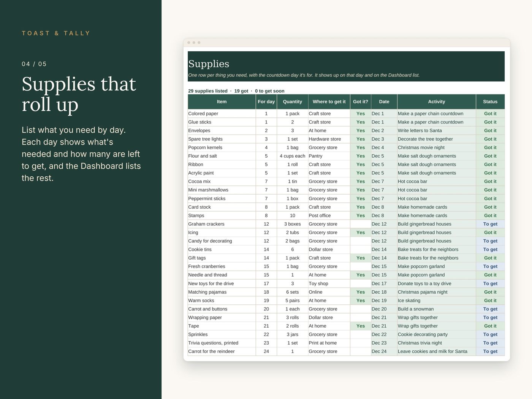Image resolution: width=532 pixels, height=399 pixels.
Task: Click the "Hardware store" cell
Action: (329, 139)
